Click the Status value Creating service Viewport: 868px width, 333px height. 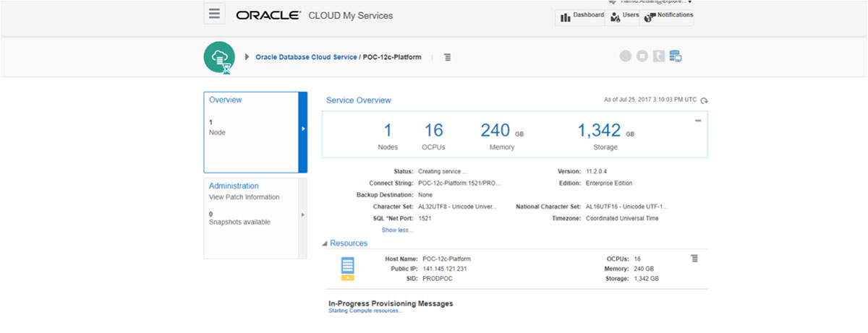click(x=443, y=172)
